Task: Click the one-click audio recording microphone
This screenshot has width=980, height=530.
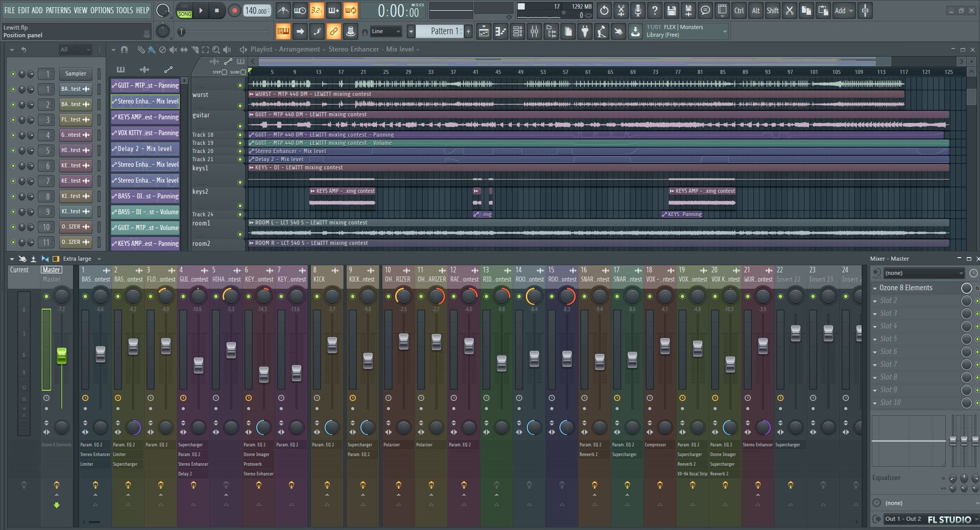Action: [638, 10]
